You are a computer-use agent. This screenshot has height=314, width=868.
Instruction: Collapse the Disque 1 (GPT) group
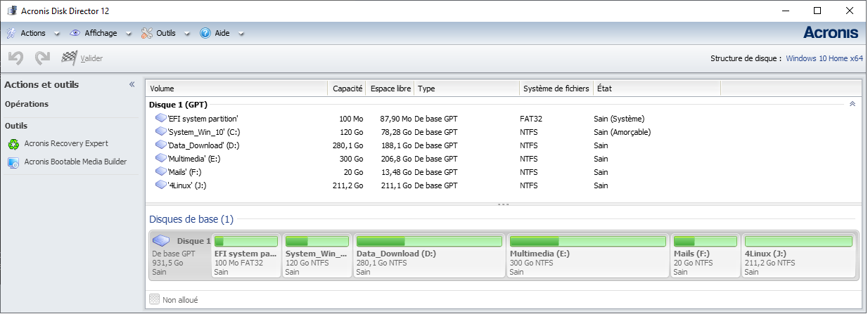click(853, 104)
